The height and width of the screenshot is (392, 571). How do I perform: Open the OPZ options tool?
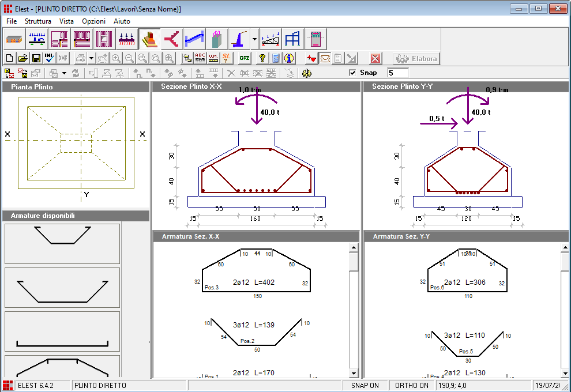pos(245,58)
